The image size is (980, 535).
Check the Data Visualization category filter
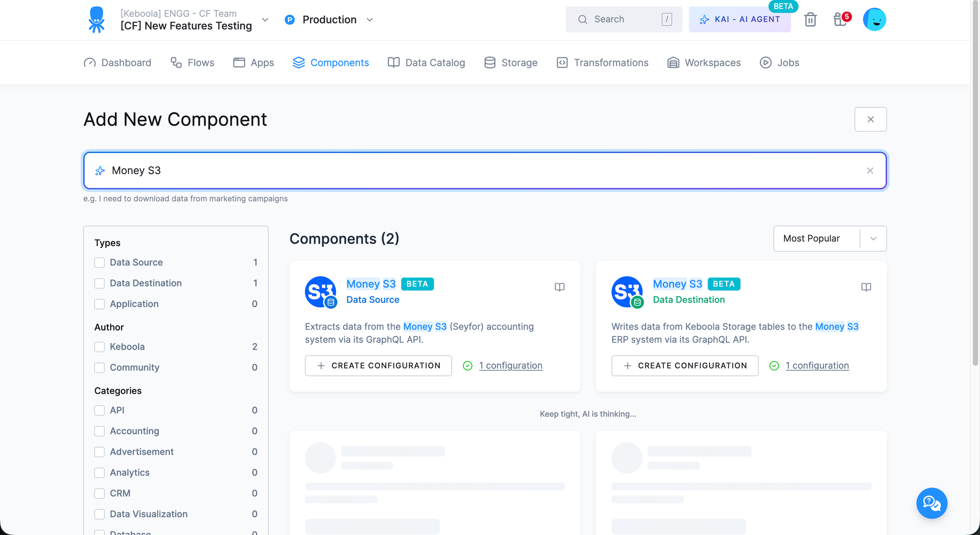pyautogui.click(x=99, y=514)
